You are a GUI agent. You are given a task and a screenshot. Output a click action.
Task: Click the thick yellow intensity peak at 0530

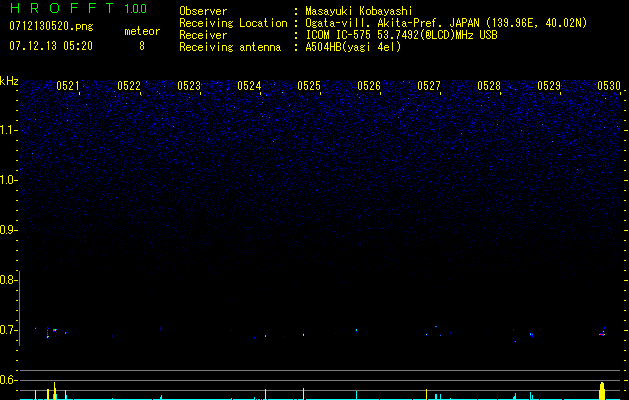pos(602,391)
